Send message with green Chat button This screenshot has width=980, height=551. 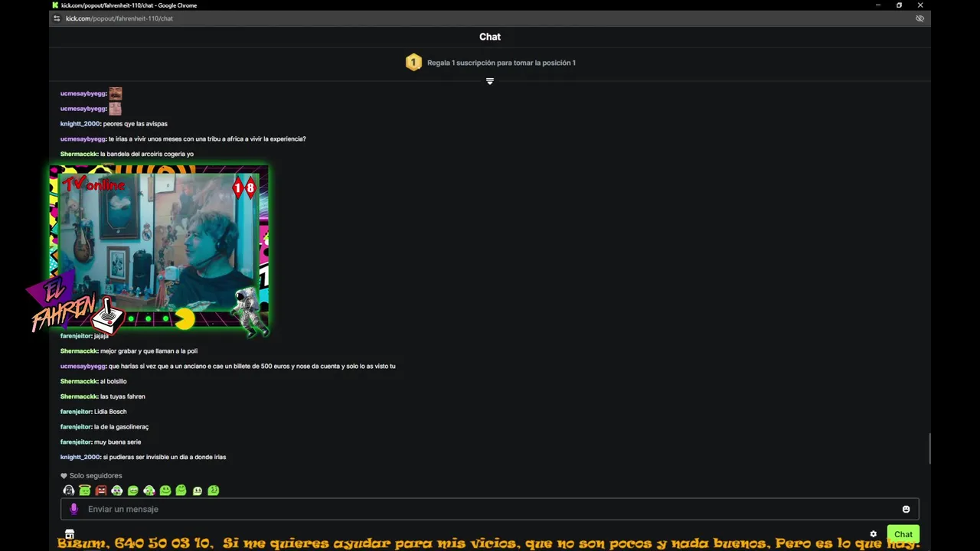[903, 534]
